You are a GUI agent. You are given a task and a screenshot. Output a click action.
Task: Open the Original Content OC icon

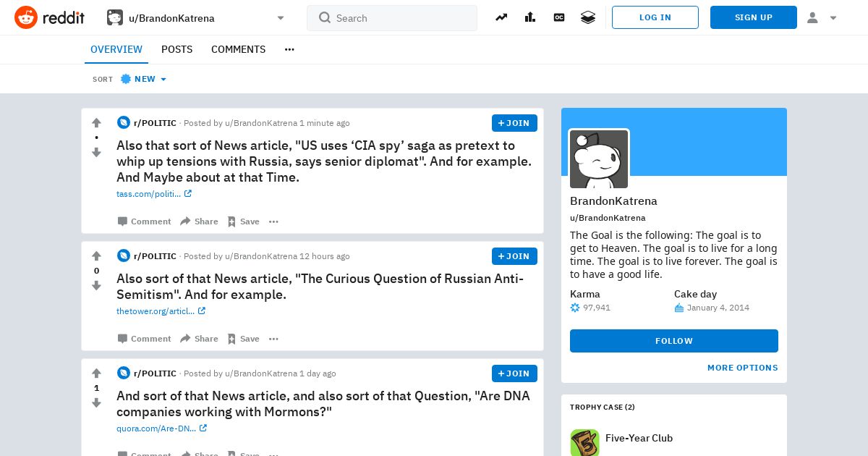(x=559, y=17)
